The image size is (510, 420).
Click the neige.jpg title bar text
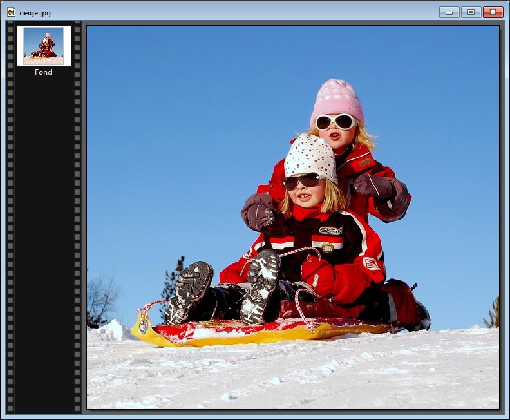35,12
